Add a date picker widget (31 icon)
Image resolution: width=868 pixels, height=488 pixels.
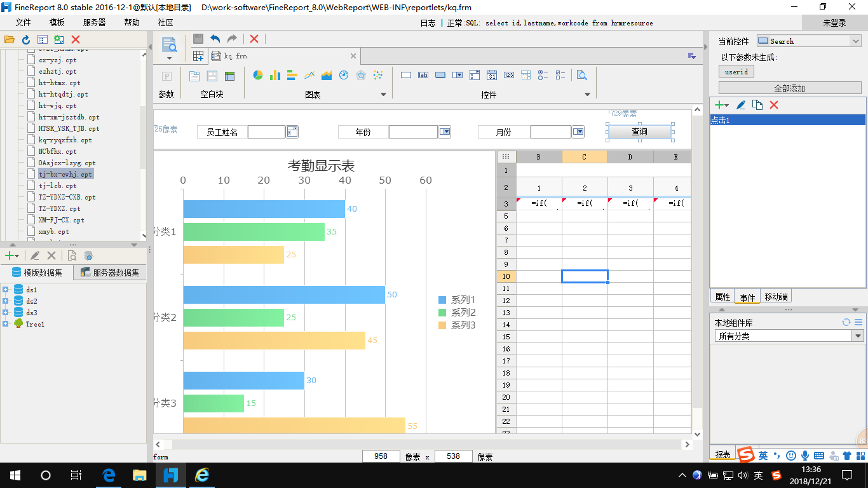pyautogui.click(x=491, y=75)
